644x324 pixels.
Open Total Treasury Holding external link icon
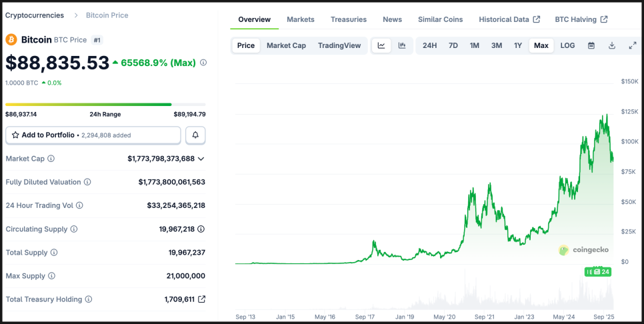point(202,299)
